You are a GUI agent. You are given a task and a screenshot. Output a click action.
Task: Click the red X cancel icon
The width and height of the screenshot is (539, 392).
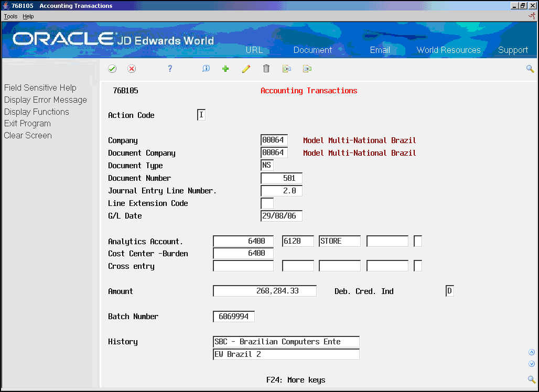click(x=131, y=69)
